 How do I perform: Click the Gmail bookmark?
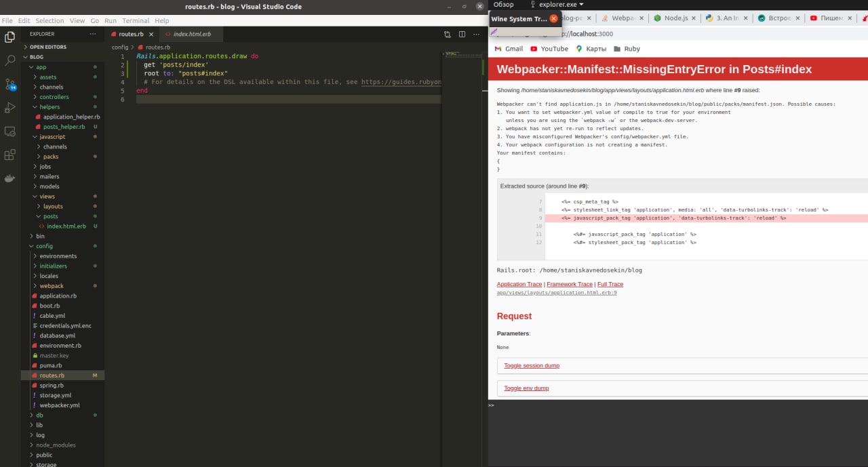509,49
